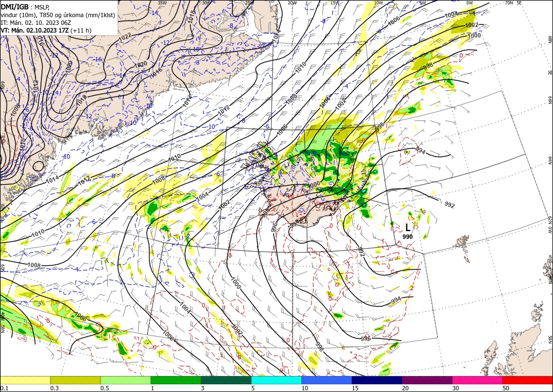Click the legend value "0.5"
This screenshot has width=553, height=392.
[105, 388]
